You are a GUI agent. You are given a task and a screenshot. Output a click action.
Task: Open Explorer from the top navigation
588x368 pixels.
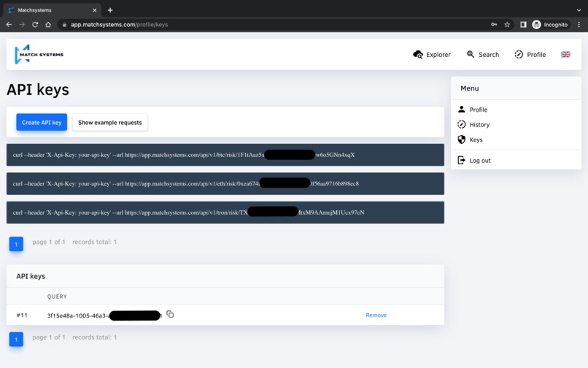click(432, 55)
